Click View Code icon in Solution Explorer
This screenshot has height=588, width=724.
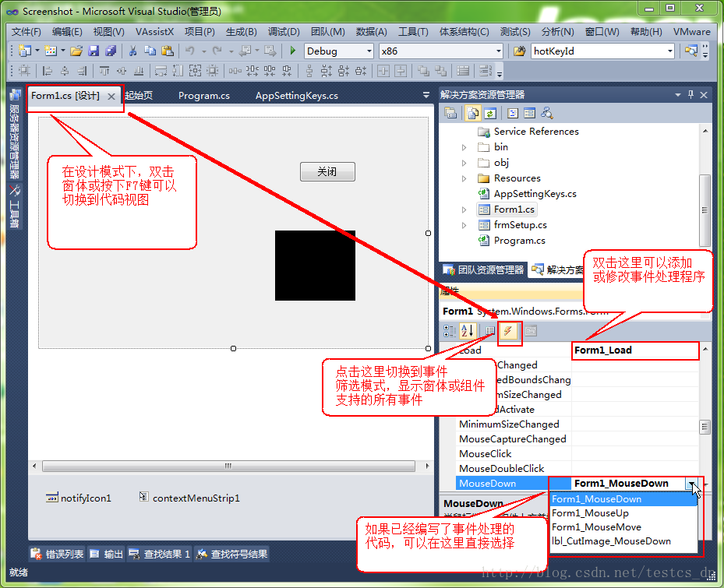coord(513,113)
